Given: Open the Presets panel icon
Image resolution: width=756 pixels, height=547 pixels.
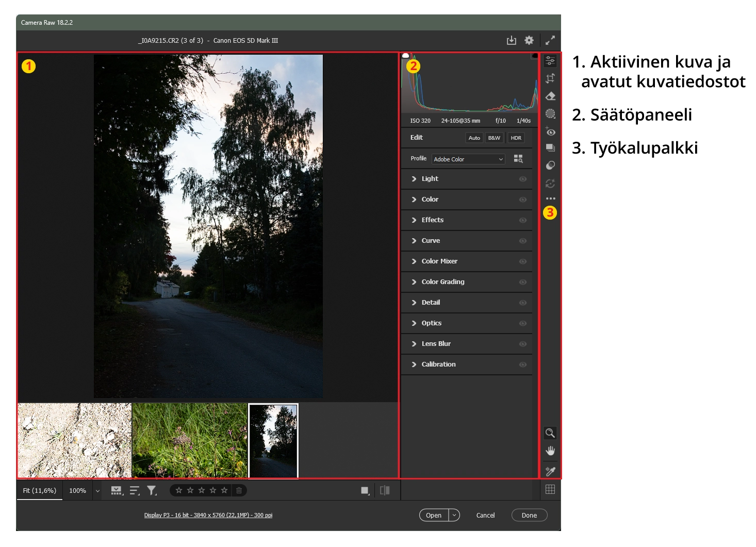Looking at the screenshot, I should [x=550, y=165].
